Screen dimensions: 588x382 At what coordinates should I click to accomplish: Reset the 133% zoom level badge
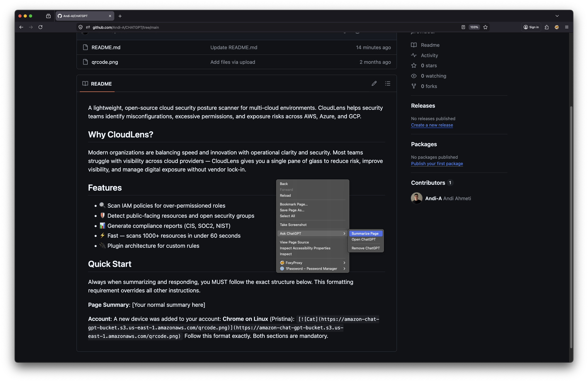(x=474, y=27)
